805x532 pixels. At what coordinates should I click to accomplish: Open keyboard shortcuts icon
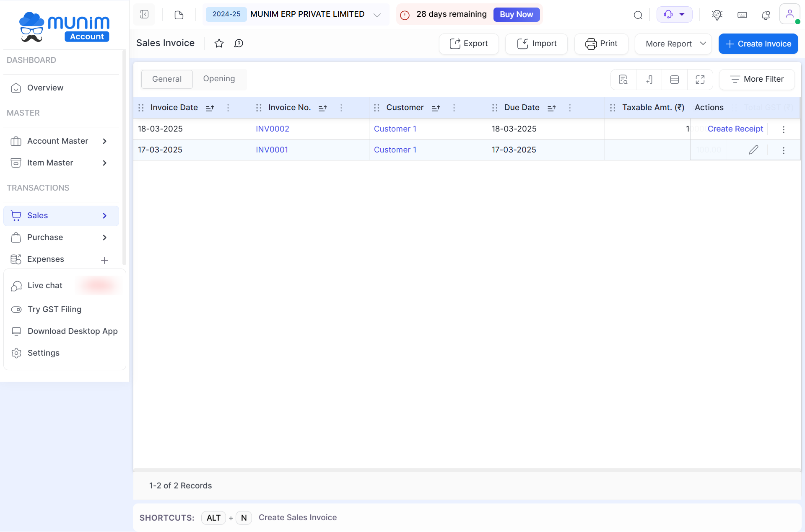(x=742, y=15)
